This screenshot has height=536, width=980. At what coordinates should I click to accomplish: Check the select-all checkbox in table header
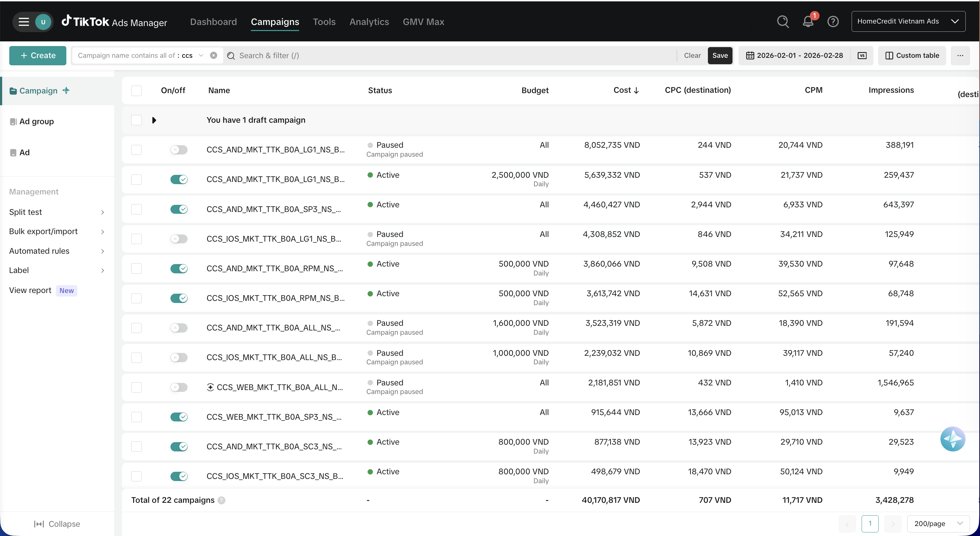click(136, 91)
